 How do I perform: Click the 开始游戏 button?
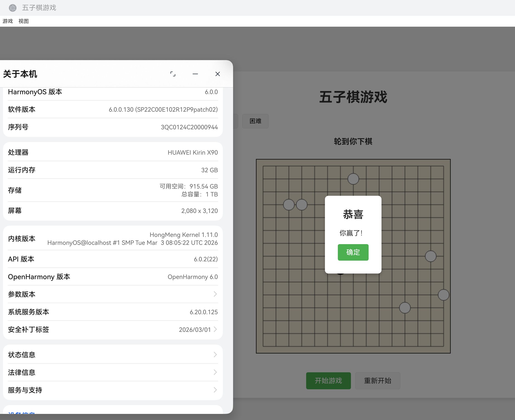(x=328, y=381)
